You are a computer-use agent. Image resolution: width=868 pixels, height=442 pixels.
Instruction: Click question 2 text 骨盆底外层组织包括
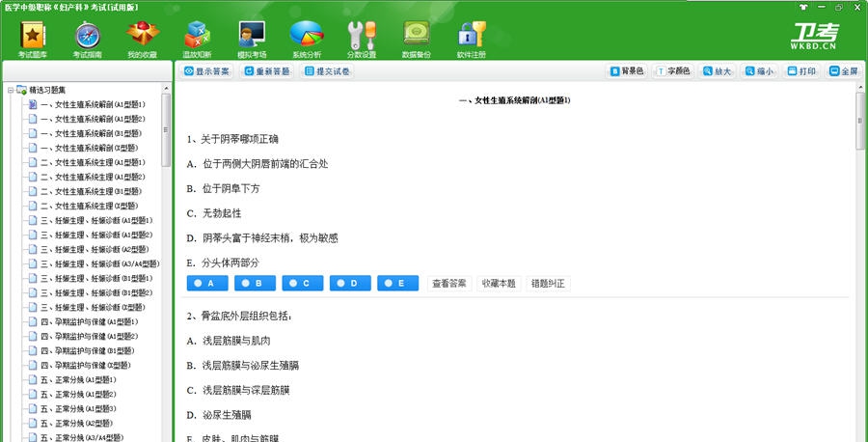[244, 317]
